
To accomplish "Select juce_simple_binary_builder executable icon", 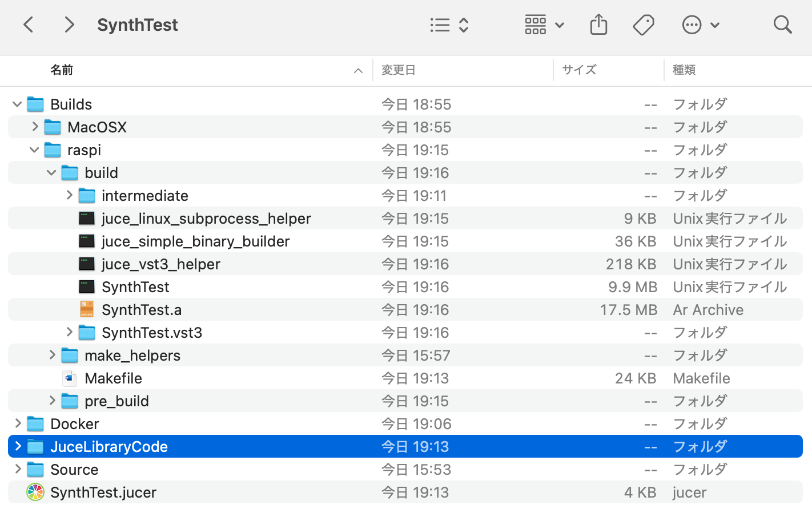I will [87, 241].
